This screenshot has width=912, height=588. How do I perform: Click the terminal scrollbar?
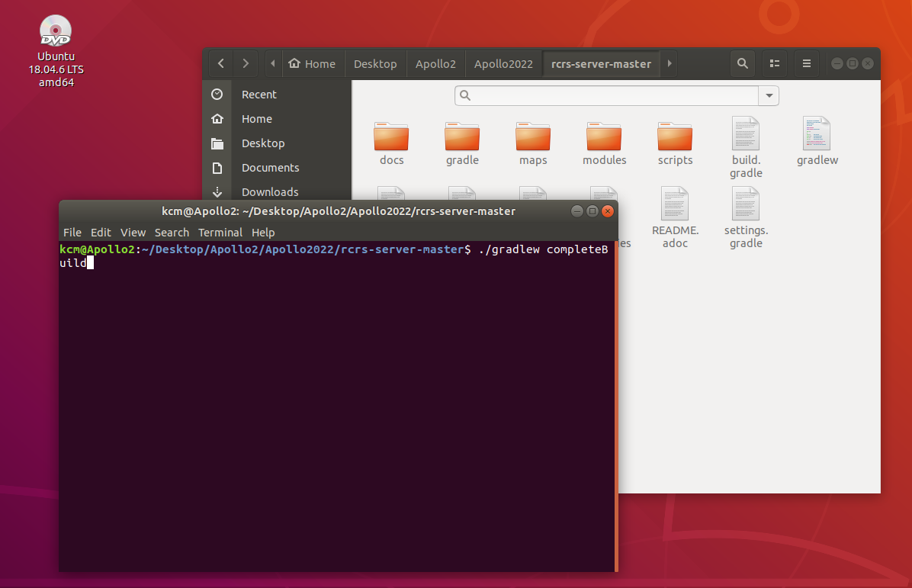pos(616,406)
